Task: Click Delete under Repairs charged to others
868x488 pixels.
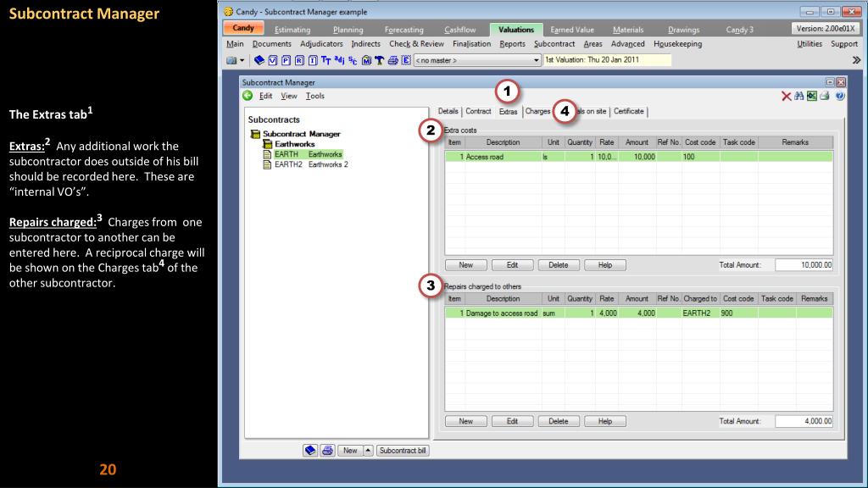Action: pos(559,421)
